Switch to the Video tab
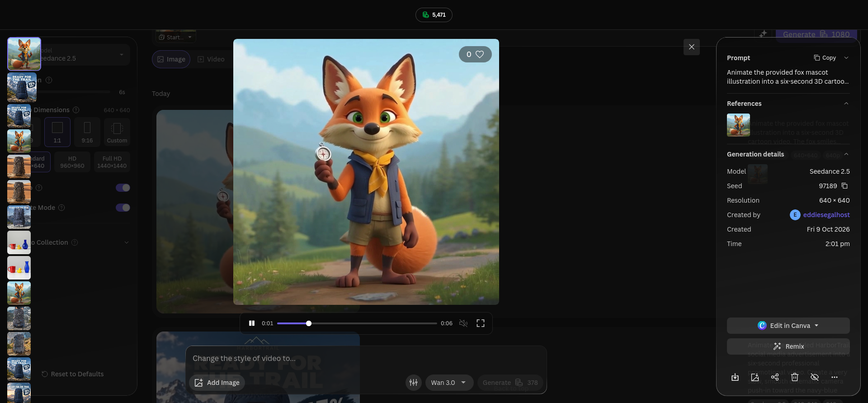Screen dimensions: 868x403 point(211,59)
